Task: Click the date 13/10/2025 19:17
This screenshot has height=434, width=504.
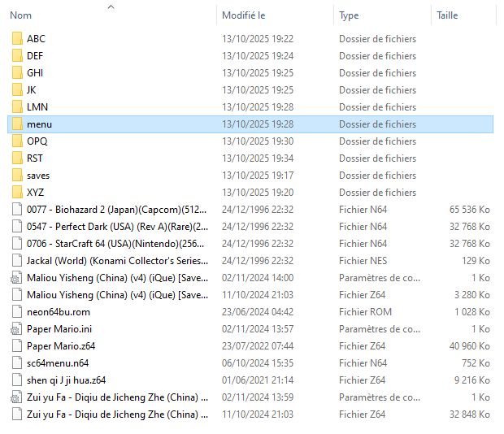Action: (x=258, y=176)
